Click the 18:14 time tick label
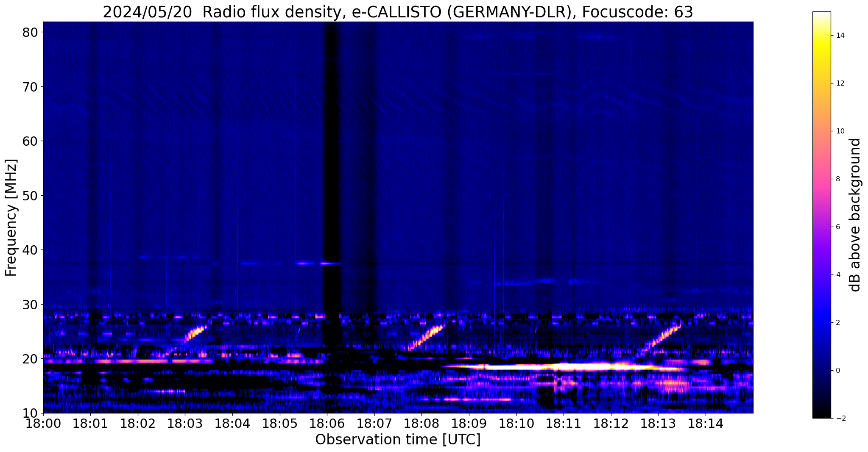 click(x=706, y=423)
